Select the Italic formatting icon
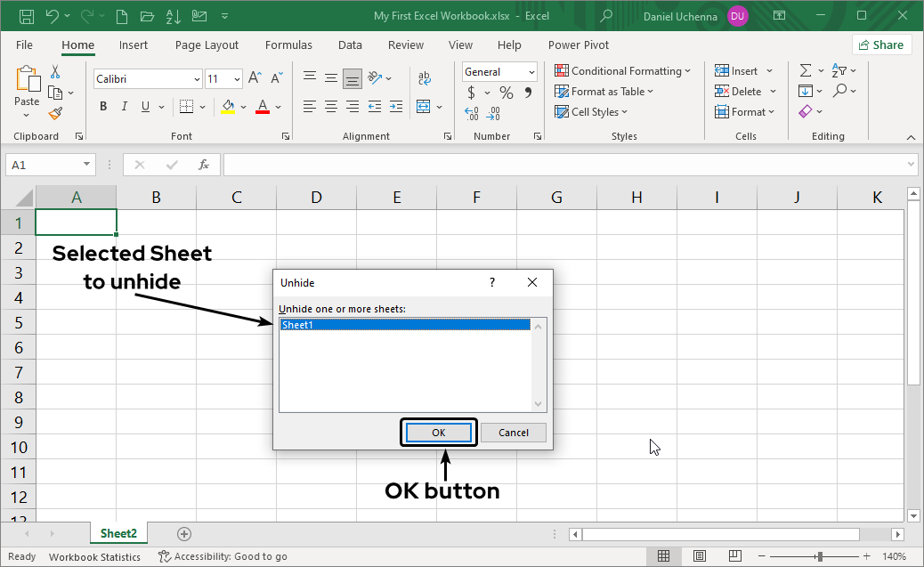This screenshot has width=924, height=567. (124, 106)
